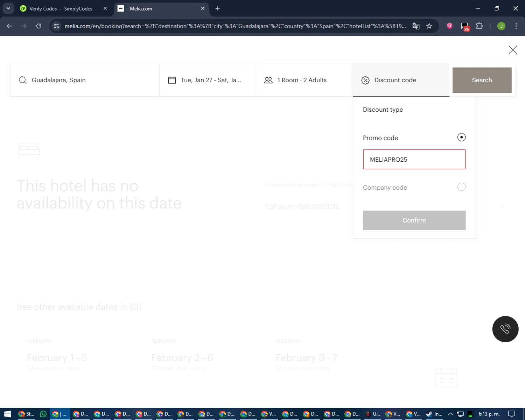Click the bed icon above no availability
Viewport: 525px width, 420px height.
tap(29, 150)
